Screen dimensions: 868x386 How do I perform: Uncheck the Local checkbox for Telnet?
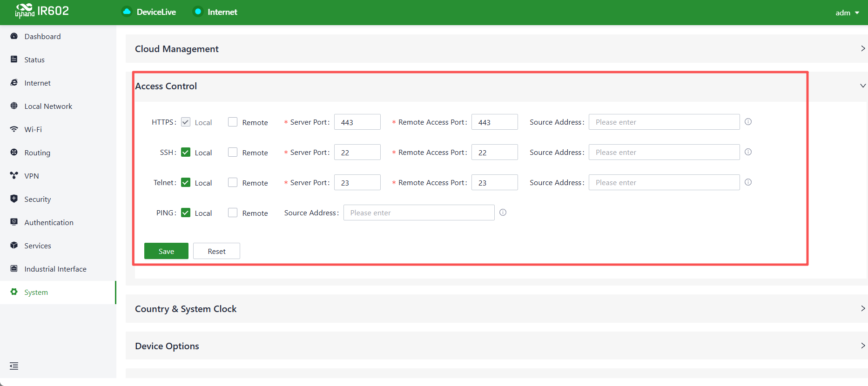(186, 182)
